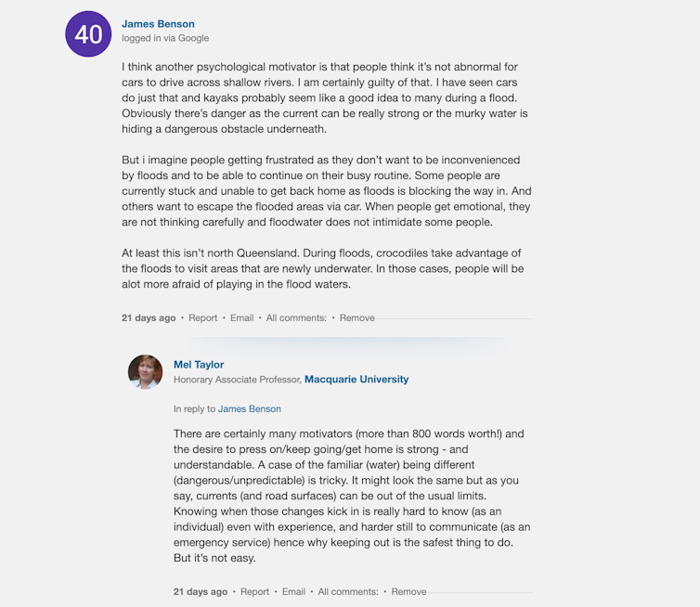Click the 'logged in via Google' text
Image resolution: width=700 pixels, height=607 pixels.
165,38
